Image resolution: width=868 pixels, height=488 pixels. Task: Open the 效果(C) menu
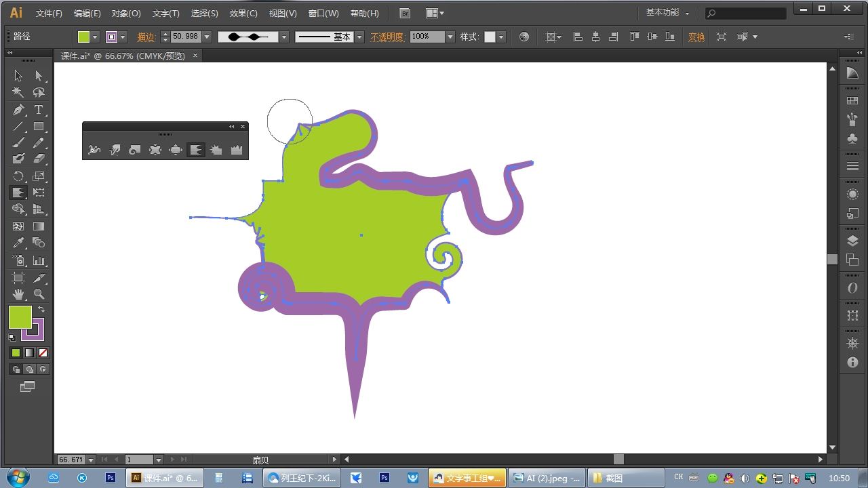[x=243, y=13]
